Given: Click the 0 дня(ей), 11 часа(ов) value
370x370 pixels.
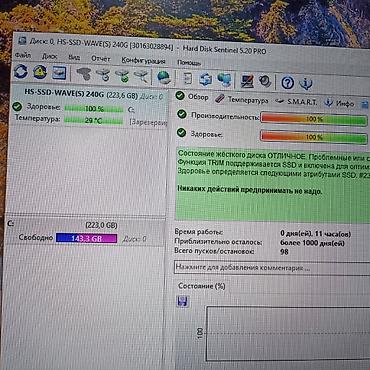Looking at the screenshot, I should click(x=315, y=234).
